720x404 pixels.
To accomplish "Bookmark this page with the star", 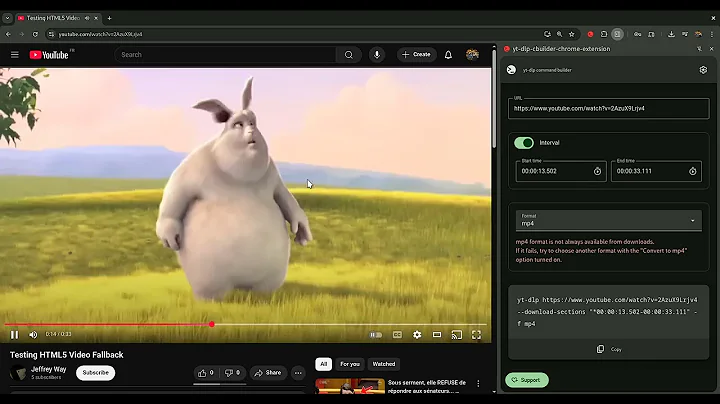I will tap(572, 34).
